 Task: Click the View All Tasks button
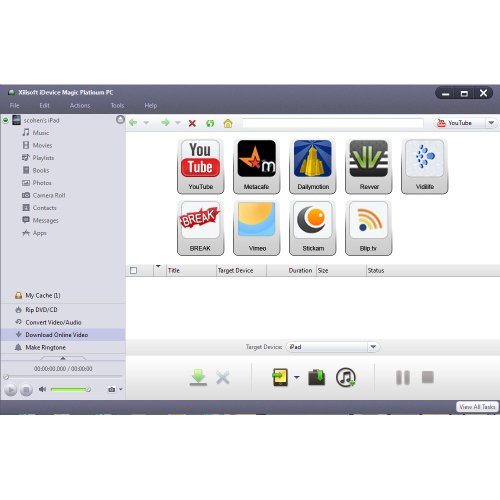tap(477, 407)
